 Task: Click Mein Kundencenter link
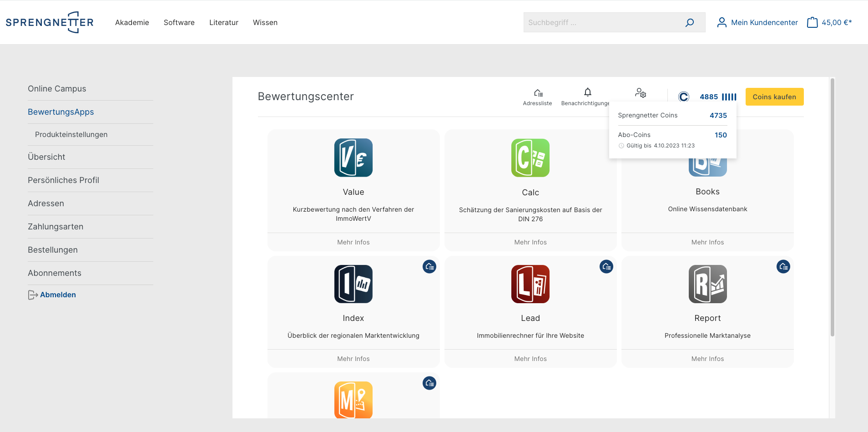[x=764, y=22]
